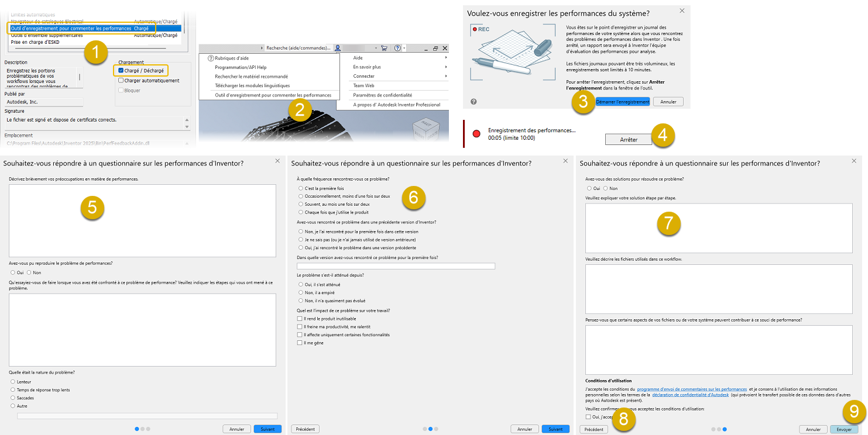Select 'Chaque fois que j'utilise le produit'
Screen dimensions: 868x435
[x=300, y=212]
